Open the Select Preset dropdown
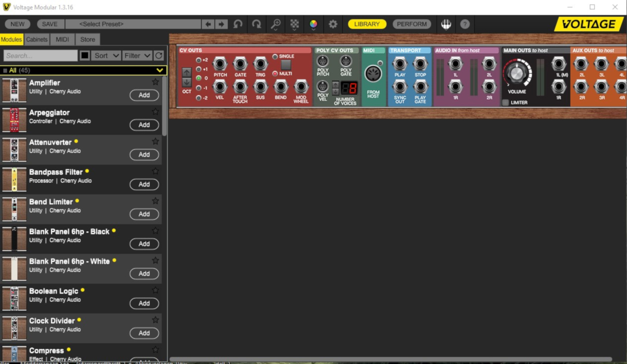 (133, 24)
